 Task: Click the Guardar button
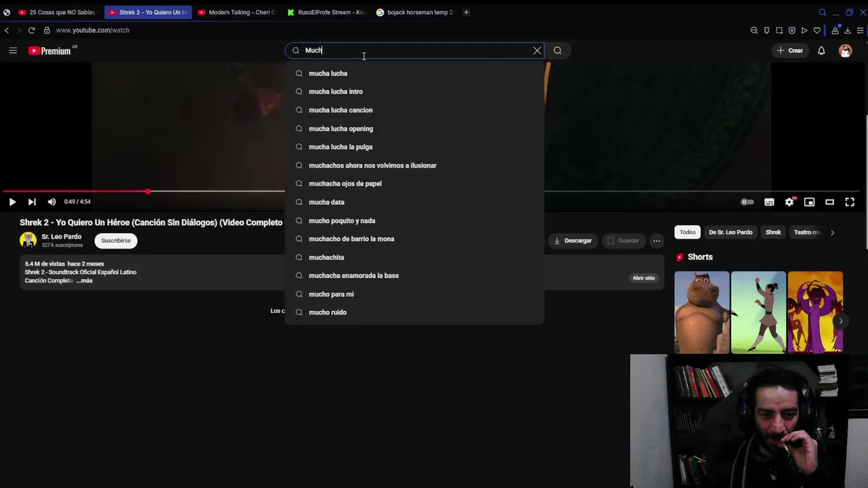(623, 241)
